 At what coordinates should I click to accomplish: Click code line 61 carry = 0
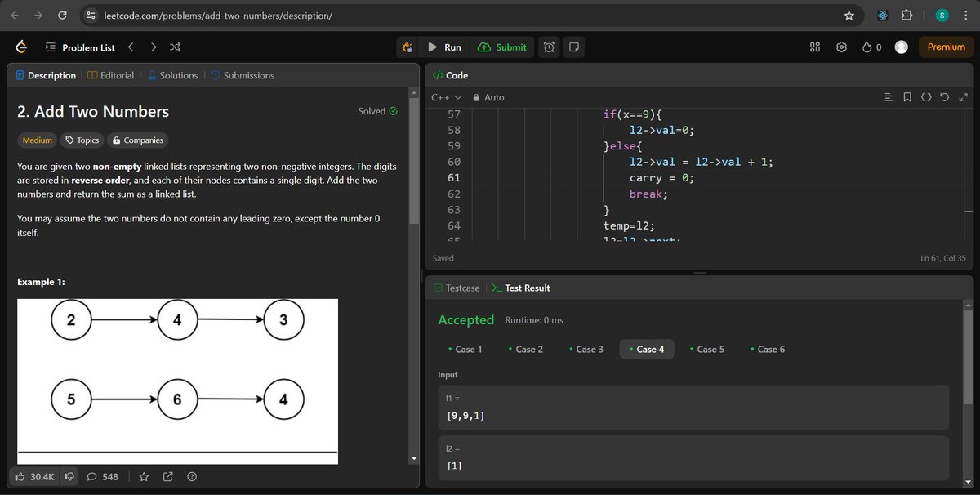pyautogui.click(x=661, y=177)
